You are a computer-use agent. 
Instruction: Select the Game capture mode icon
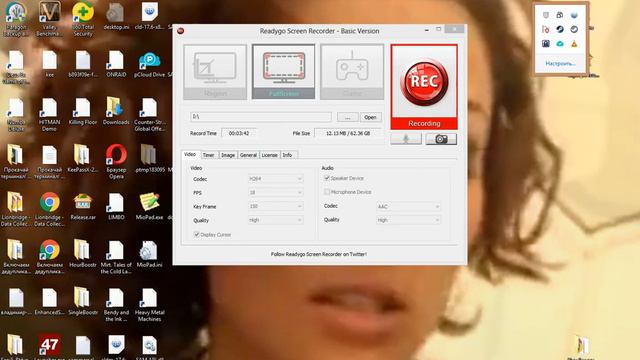(x=352, y=72)
